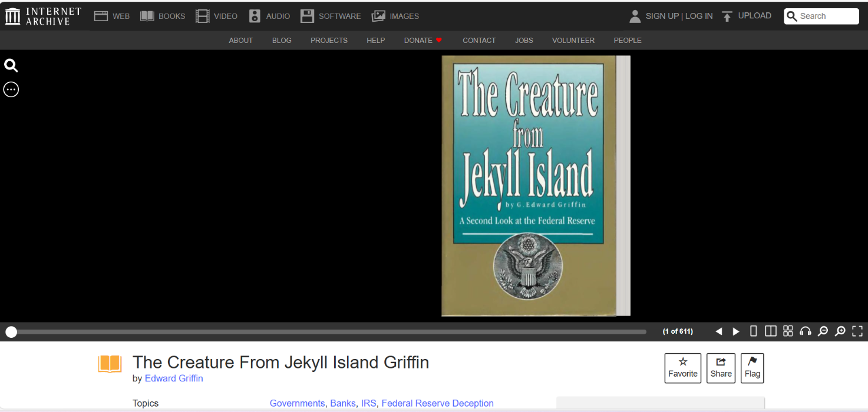Click the SOFTWARE label in top navigation
Screen dimensions: 868x412
pos(340,16)
